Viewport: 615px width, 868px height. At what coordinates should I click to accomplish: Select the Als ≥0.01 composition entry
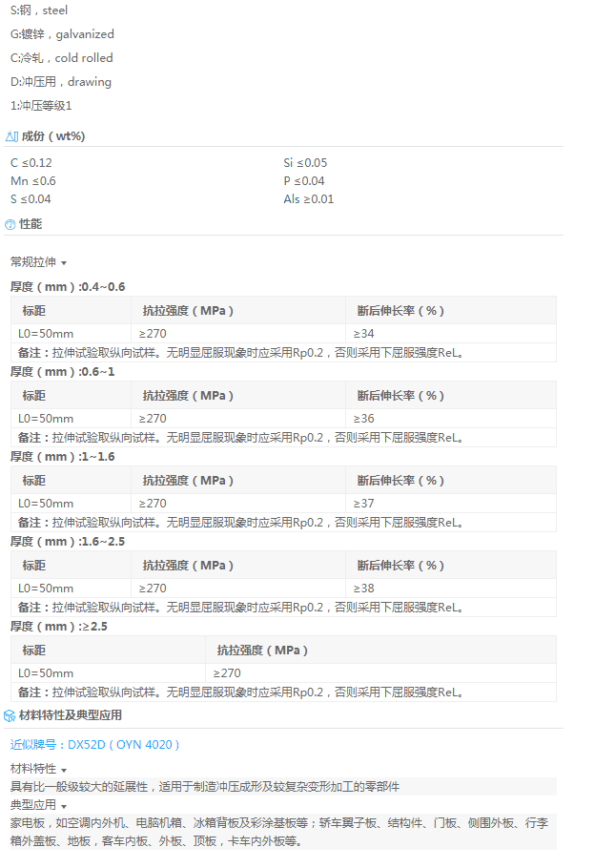coord(308,199)
